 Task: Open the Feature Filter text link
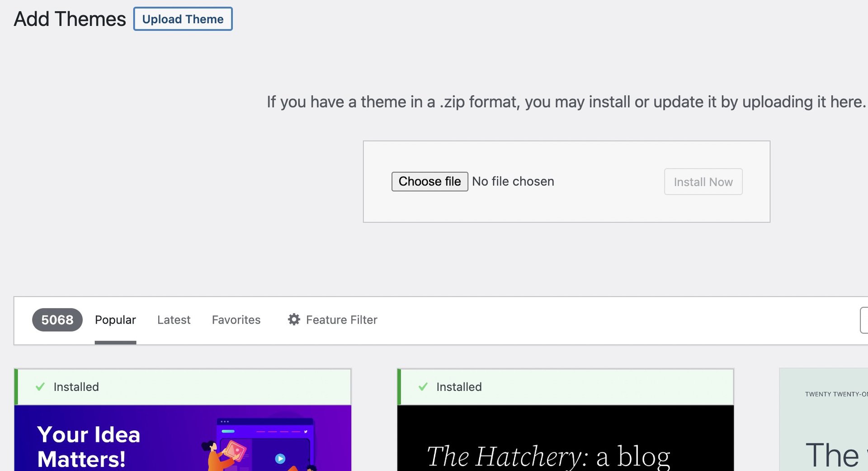click(341, 320)
